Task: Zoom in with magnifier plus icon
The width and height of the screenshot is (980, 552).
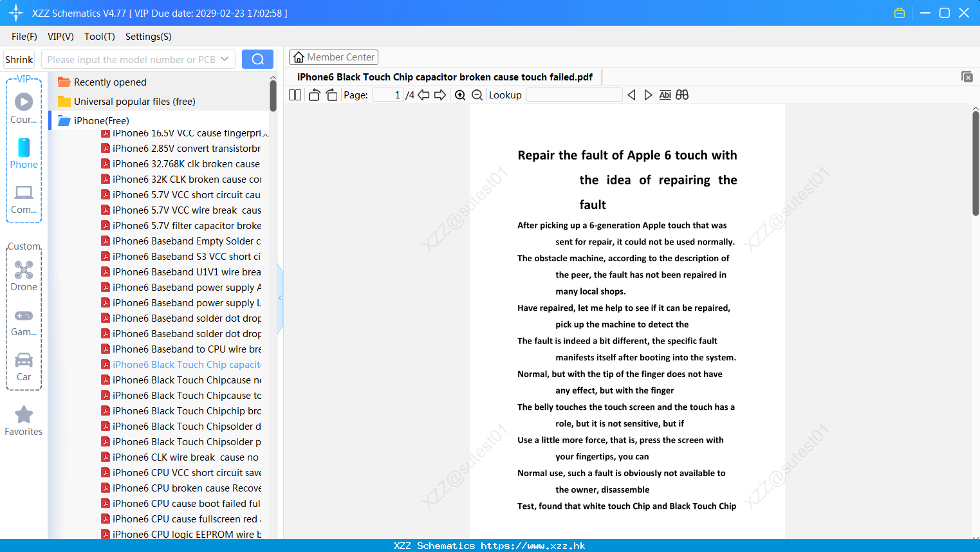Action: pos(460,95)
